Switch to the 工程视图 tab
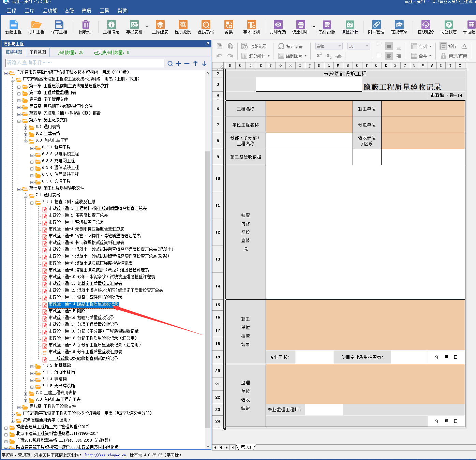476x460 pixels. 38,52
